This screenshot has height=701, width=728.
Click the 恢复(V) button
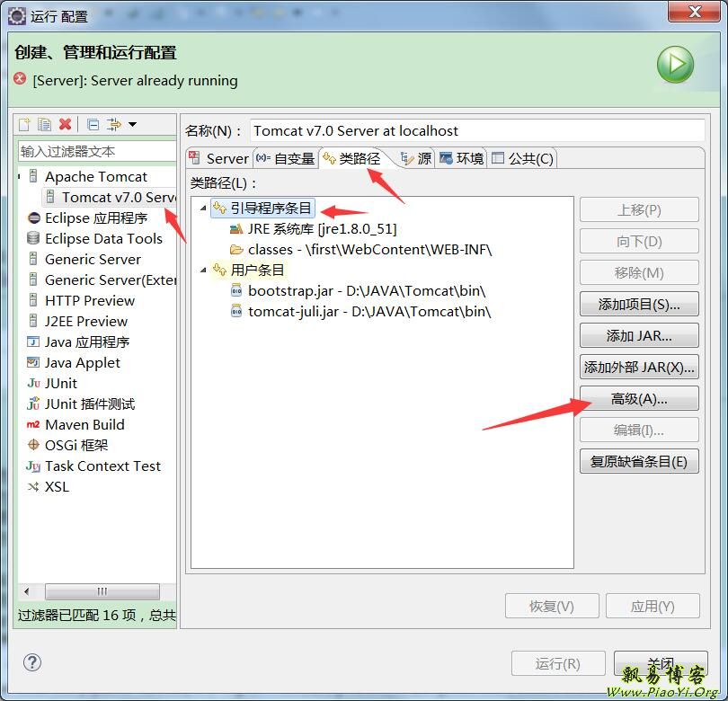pos(552,606)
